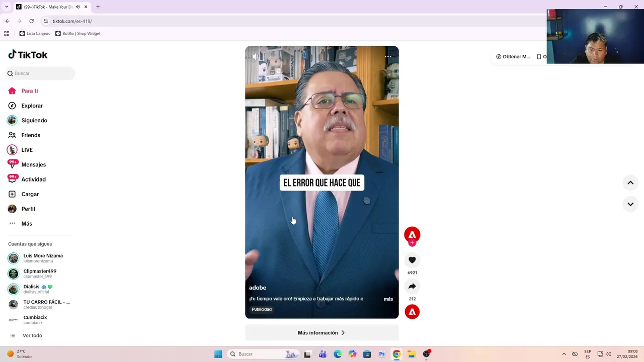Open the Lista Canjeos bookmark
Viewport: 644px width, 362px height.
(35, 34)
